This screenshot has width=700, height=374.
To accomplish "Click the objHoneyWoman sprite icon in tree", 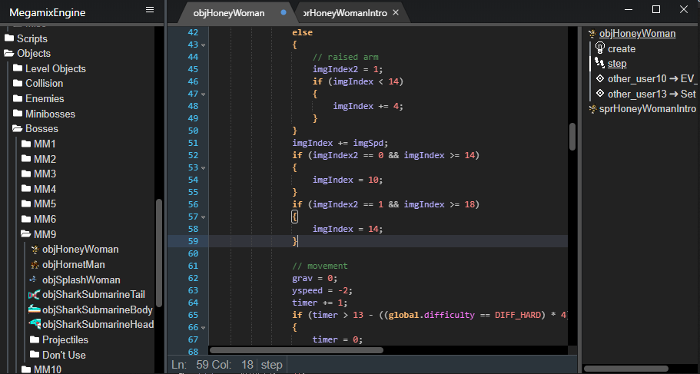I will click(x=34, y=249).
